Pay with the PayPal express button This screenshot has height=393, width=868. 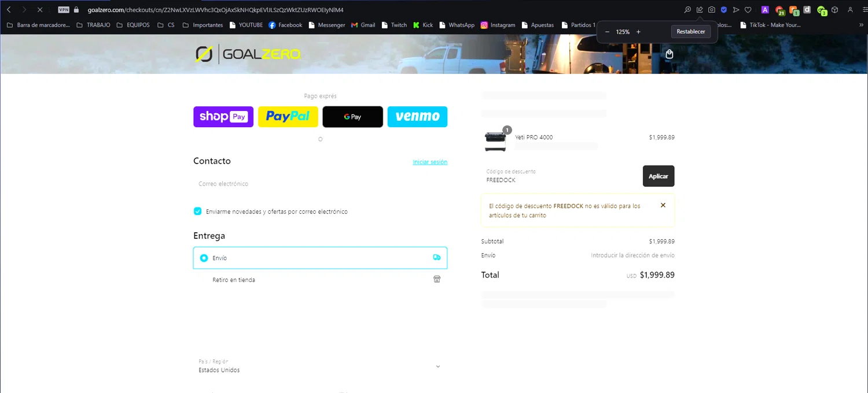click(x=288, y=117)
